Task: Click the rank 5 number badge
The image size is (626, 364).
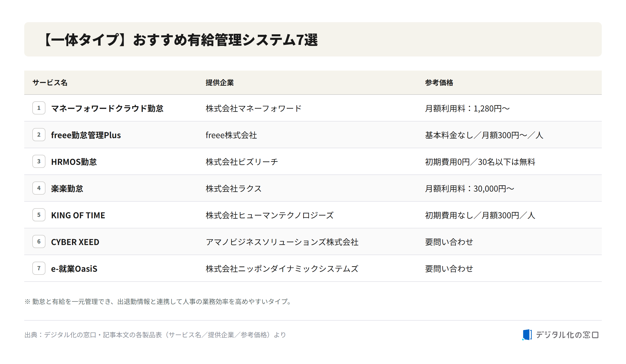Action: point(39,215)
